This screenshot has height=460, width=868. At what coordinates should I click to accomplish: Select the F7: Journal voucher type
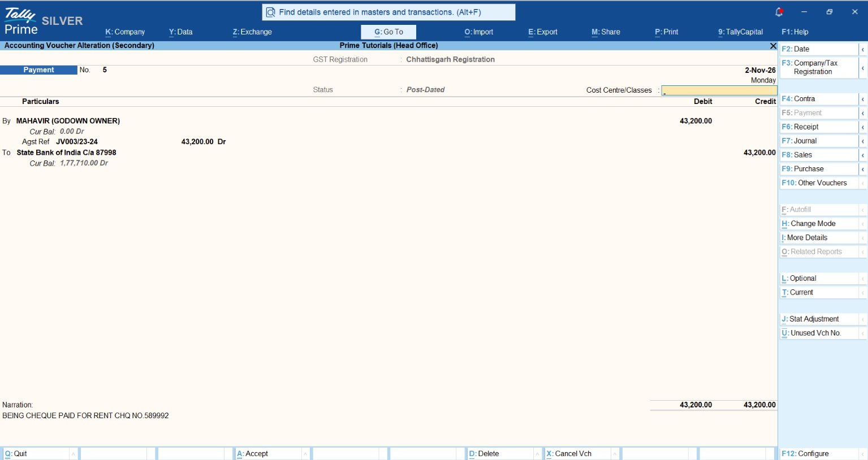(819, 141)
